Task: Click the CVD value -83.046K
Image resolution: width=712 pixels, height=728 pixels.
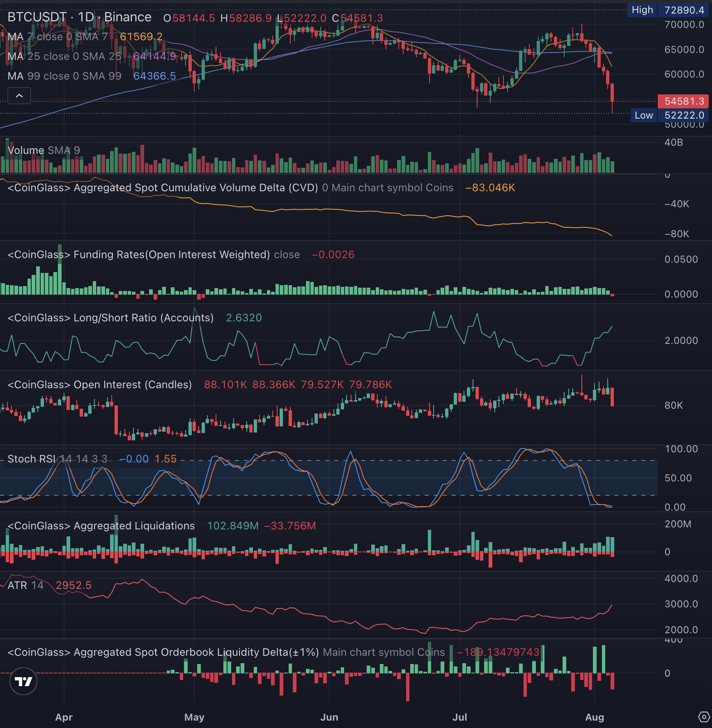Action: 490,188
